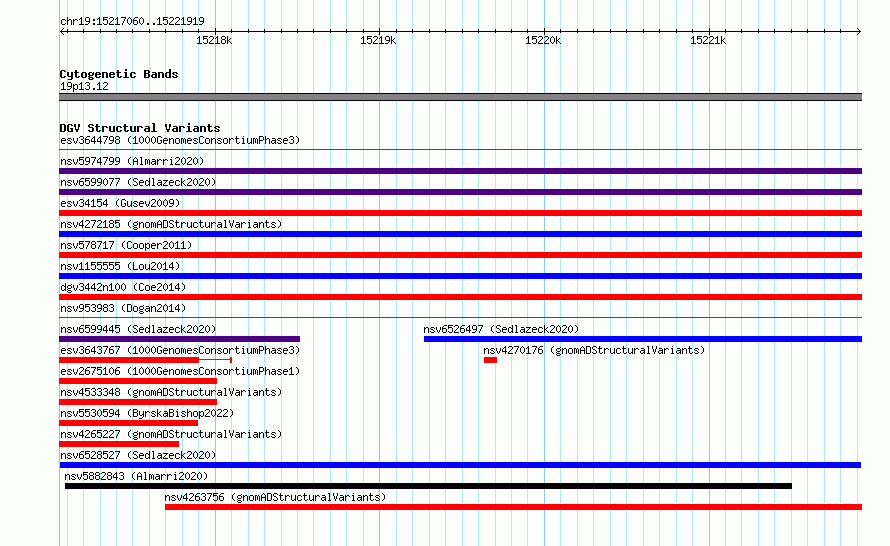Click the 15221k ruler marker
890x546 pixels.
click(x=708, y=40)
